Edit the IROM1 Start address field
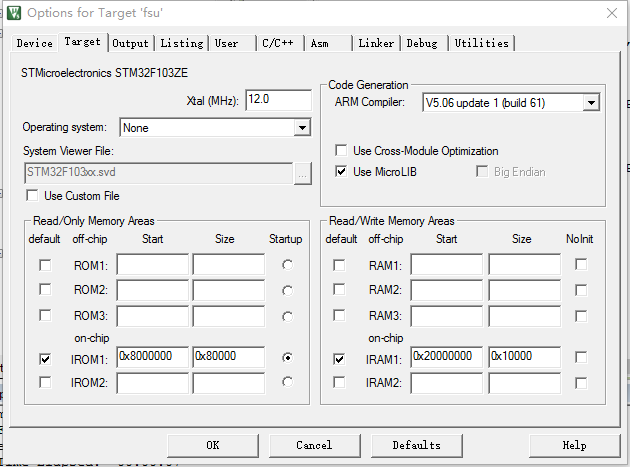The height and width of the screenshot is (467, 630). coord(152,357)
